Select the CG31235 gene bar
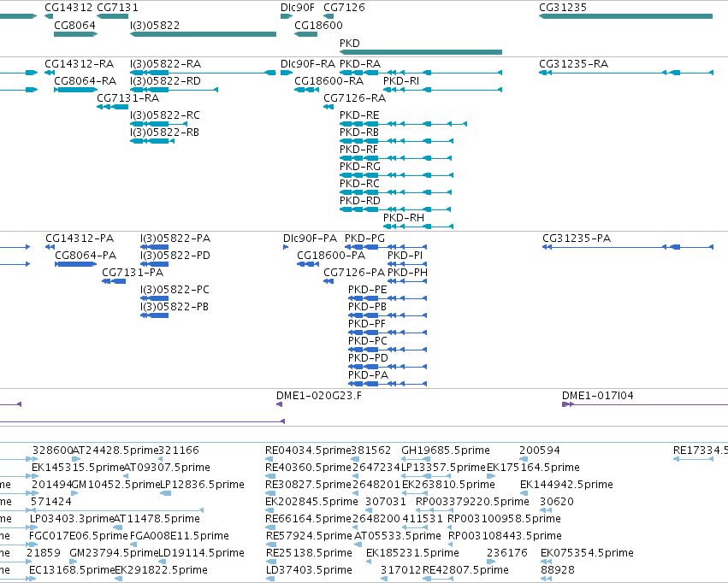The image size is (728, 583). click(625, 16)
